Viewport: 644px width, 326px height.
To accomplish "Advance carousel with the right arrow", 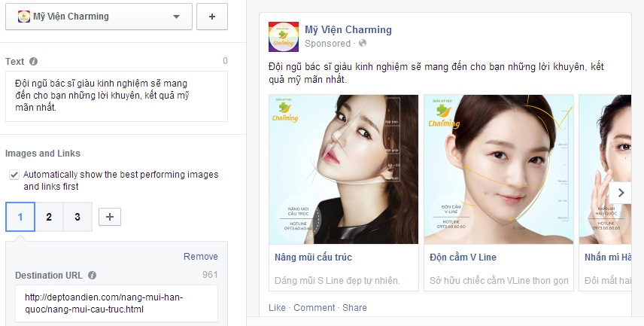I will click(x=621, y=193).
